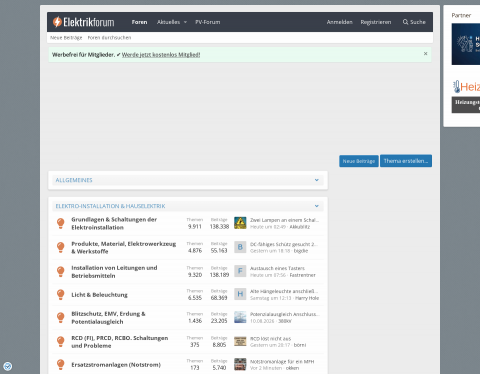Screen dimensions: 480x374
Task: Open user Akkublitz profile
Action: pyautogui.click(x=300, y=227)
